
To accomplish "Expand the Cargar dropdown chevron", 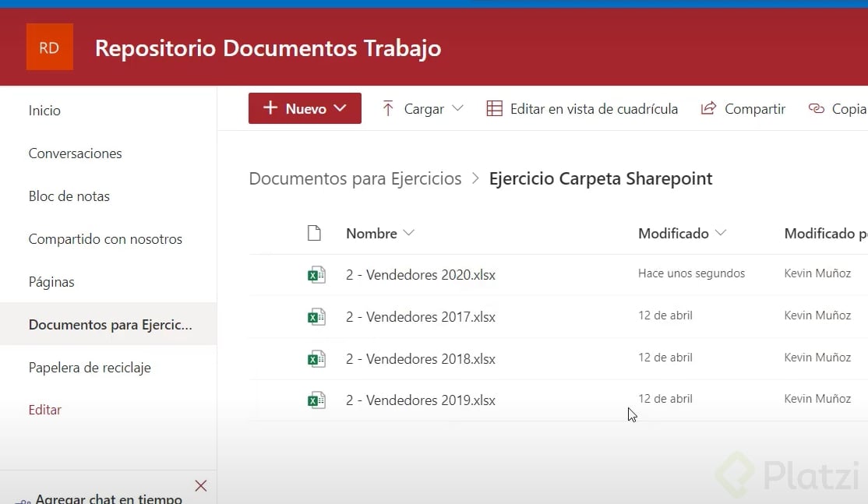I will tap(458, 108).
